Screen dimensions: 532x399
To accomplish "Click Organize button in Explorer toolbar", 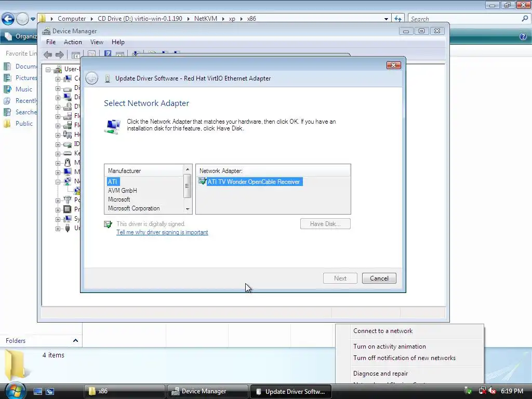I will [21, 36].
